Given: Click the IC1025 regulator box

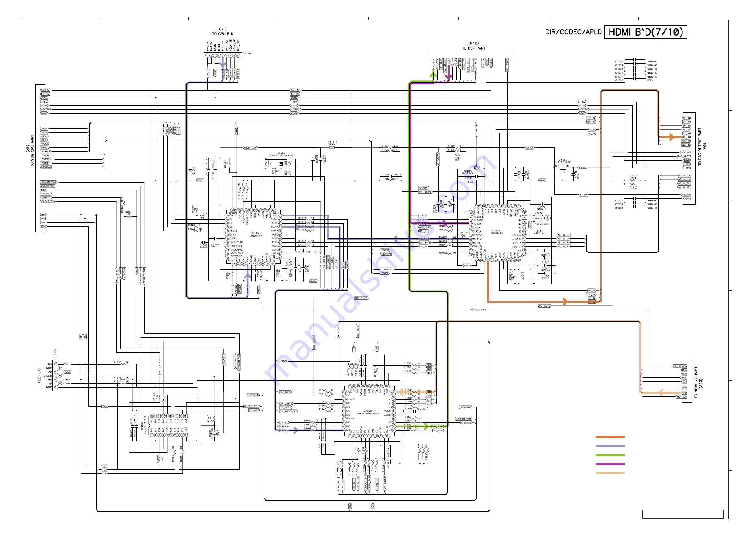Looking at the screenshot, I should (563, 167).
